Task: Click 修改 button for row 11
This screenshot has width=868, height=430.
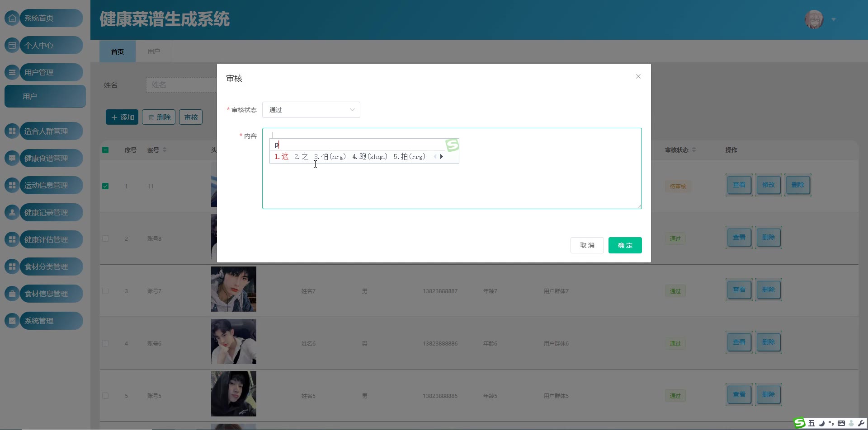Action: tap(769, 185)
